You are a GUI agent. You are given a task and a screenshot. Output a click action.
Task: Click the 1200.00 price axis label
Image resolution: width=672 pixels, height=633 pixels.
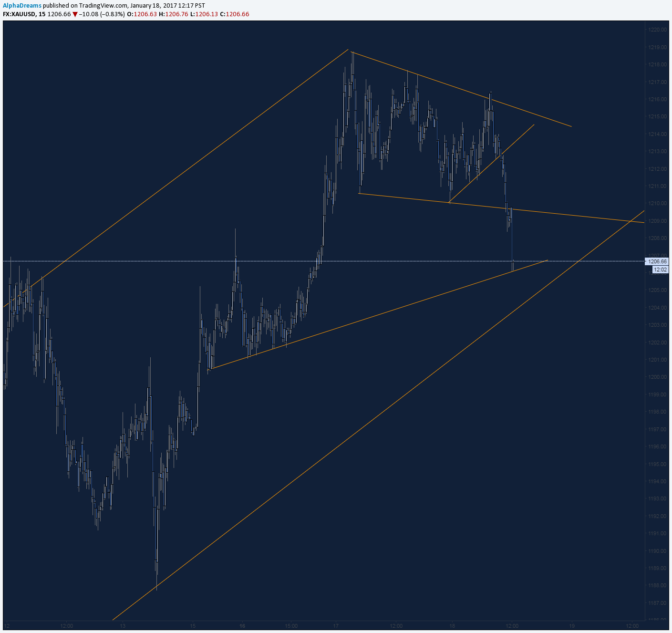pos(658,377)
